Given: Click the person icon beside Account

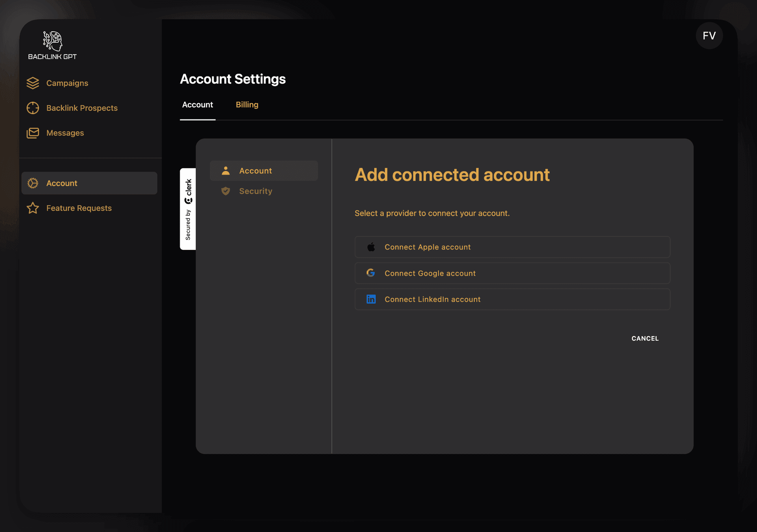Looking at the screenshot, I should coord(226,171).
